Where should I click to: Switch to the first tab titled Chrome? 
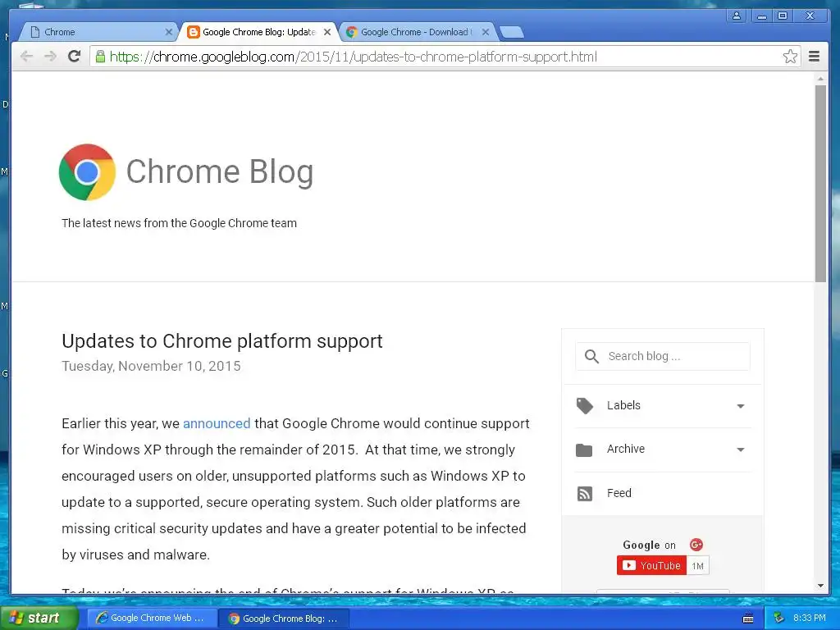coord(97,32)
